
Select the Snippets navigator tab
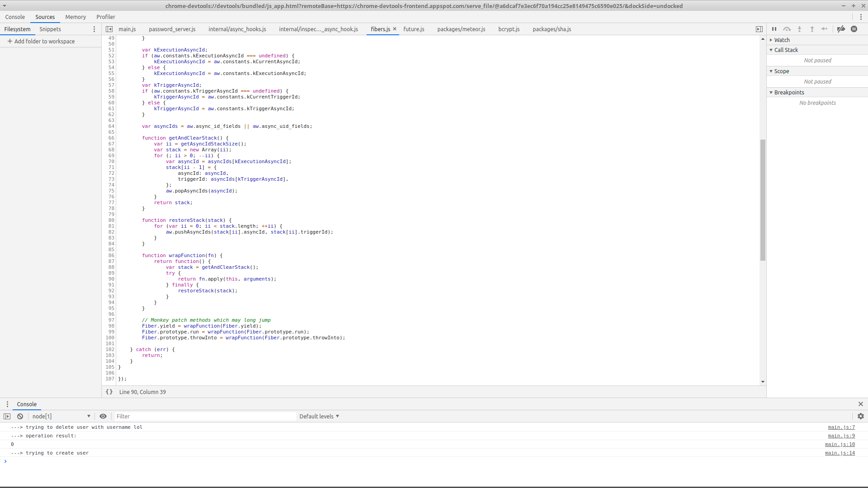click(50, 29)
